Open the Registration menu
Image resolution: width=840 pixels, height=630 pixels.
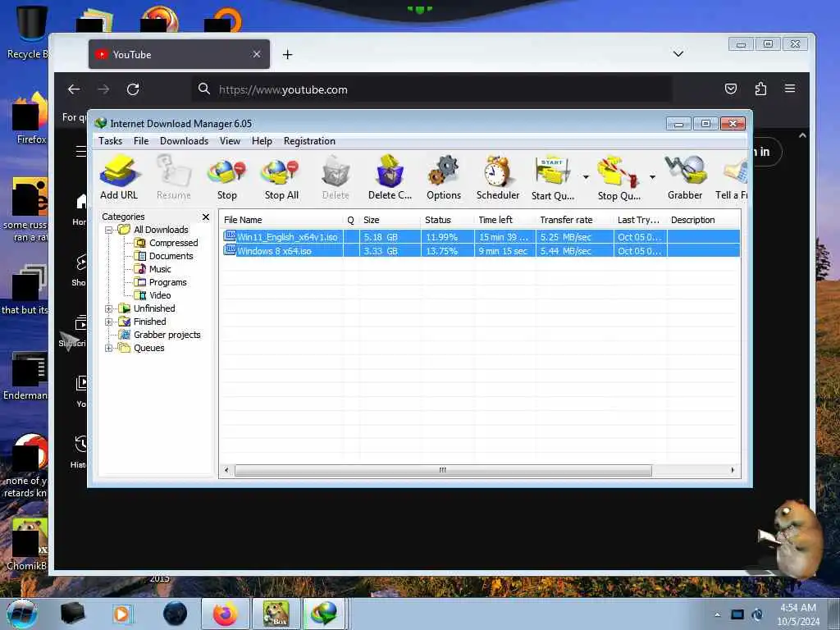(309, 141)
